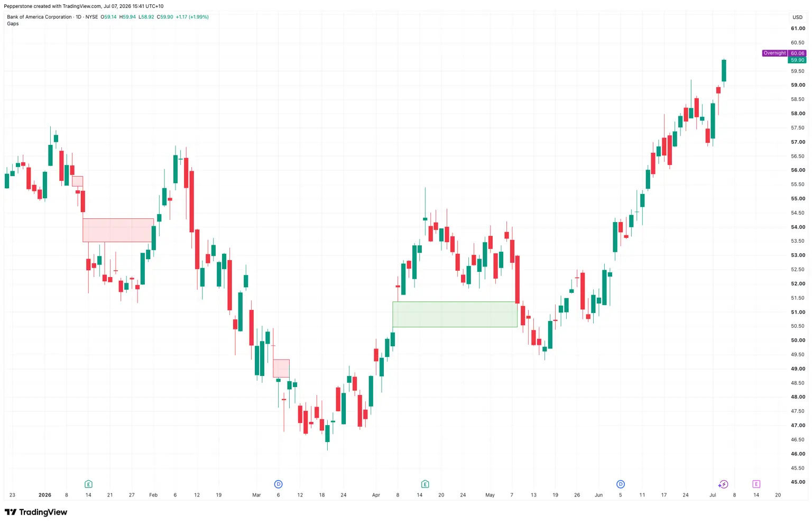Click the tall green last candle in July
Screen dimensions: 812x524
[x=724, y=70]
